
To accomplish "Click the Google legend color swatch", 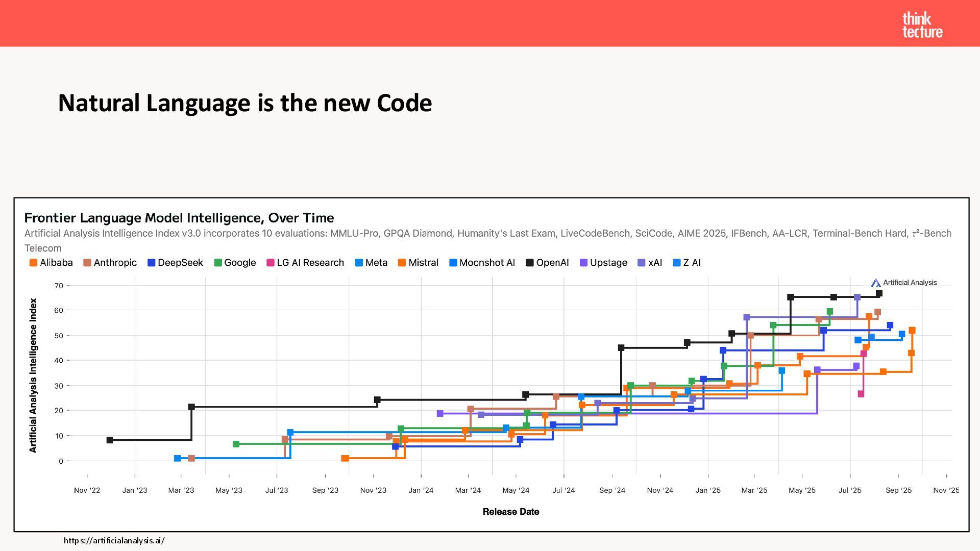I will pyautogui.click(x=218, y=263).
